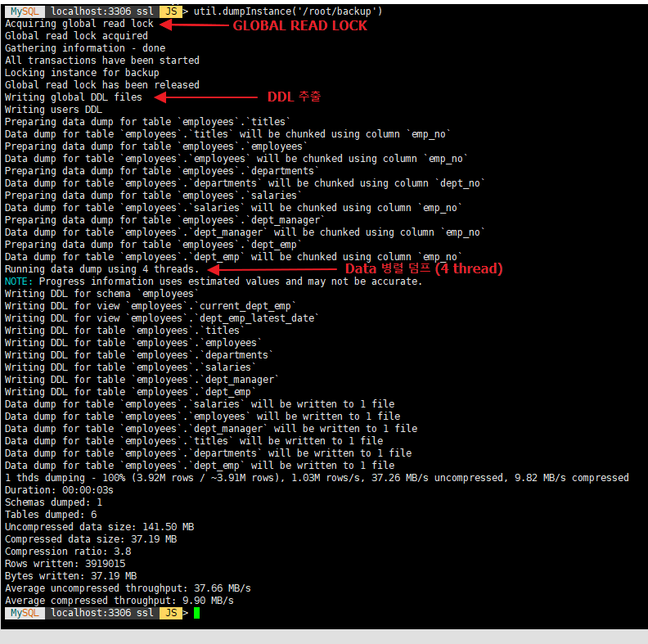Click 'Tables dumped: 6'
This screenshot has height=644, width=648.
click(x=51, y=515)
